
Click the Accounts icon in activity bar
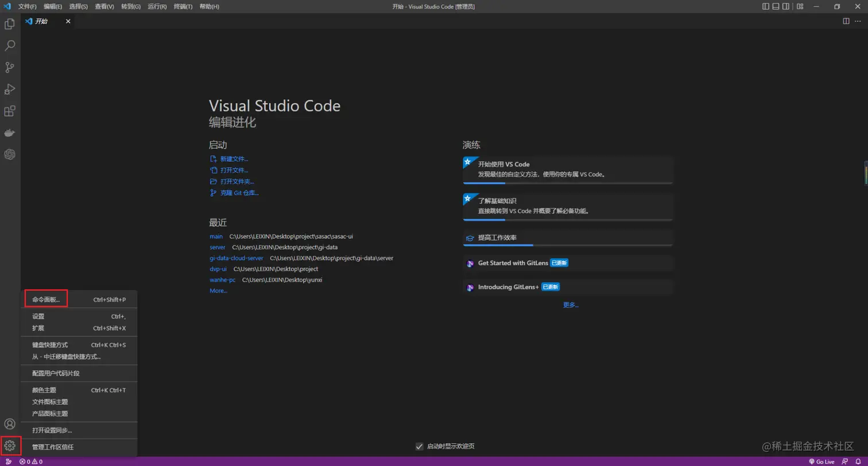click(10, 424)
